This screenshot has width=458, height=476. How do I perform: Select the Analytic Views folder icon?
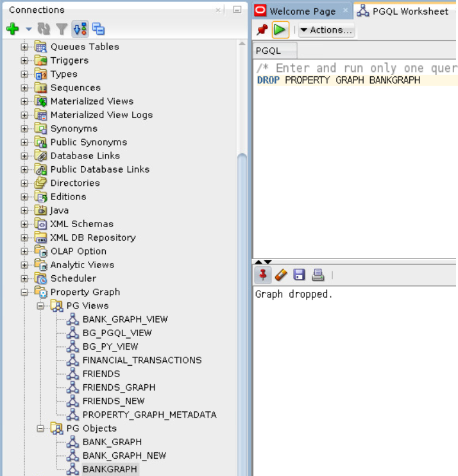(x=40, y=265)
